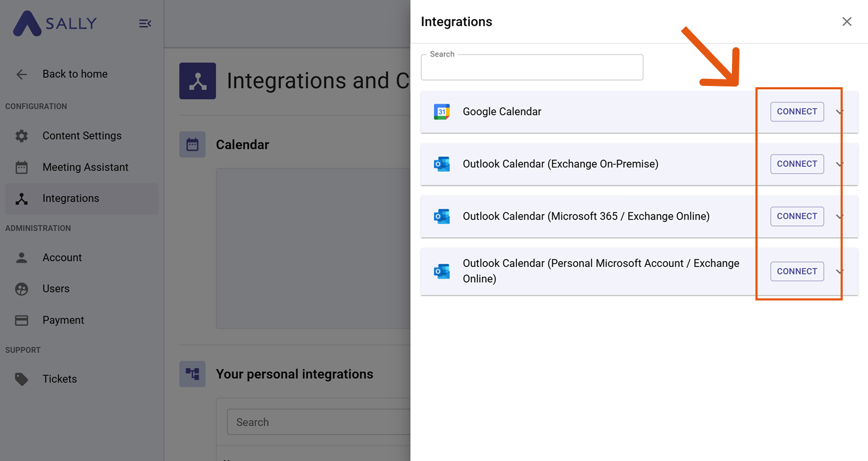Open Meeting Assistant menu item
The width and height of the screenshot is (868, 461).
pyautogui.click(x=85, y=167)
